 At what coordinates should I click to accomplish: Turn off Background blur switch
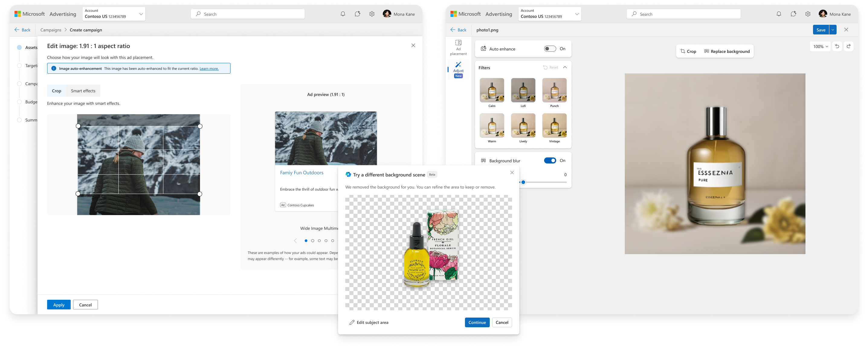550,161
